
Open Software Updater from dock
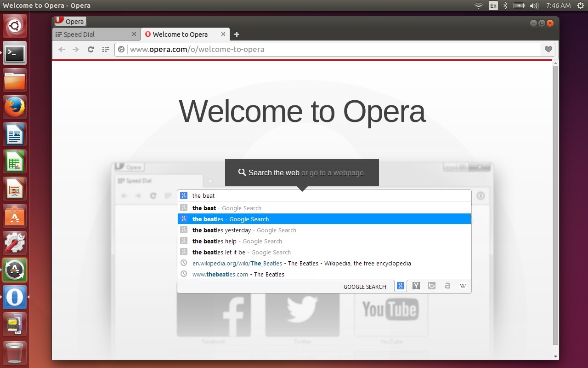point(15,270)
